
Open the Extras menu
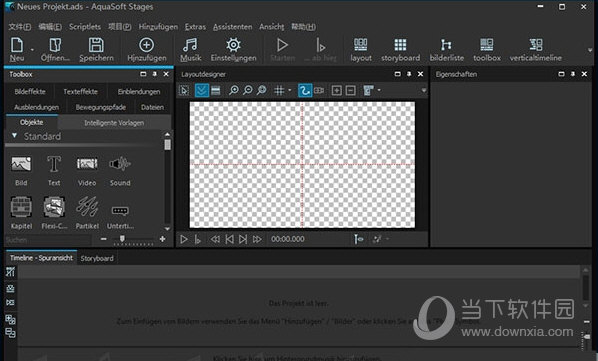tap(195, 27)
